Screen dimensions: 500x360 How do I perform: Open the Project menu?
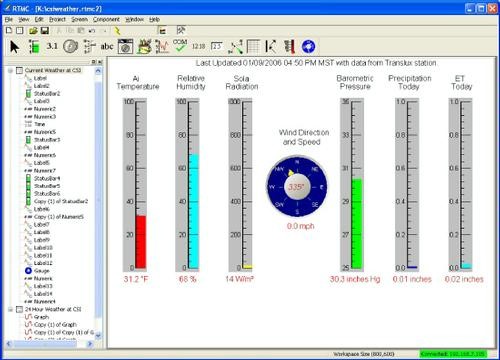pos(57,19)
